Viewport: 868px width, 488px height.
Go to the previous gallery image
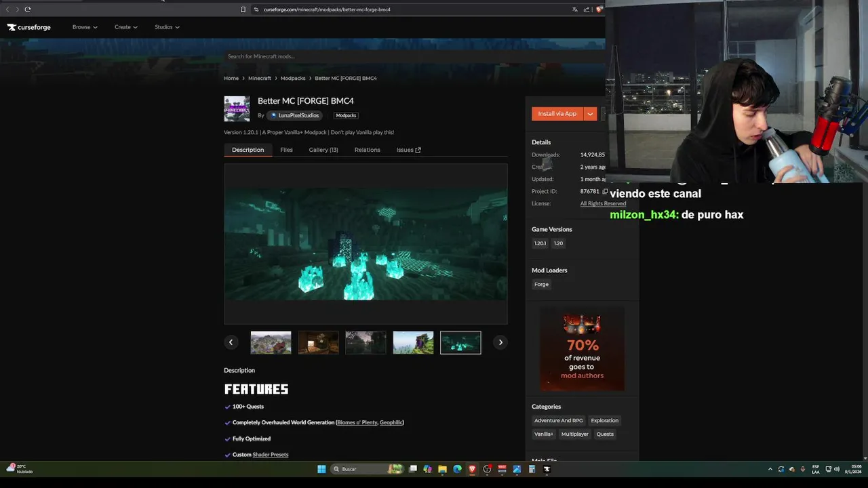[231, 342]
